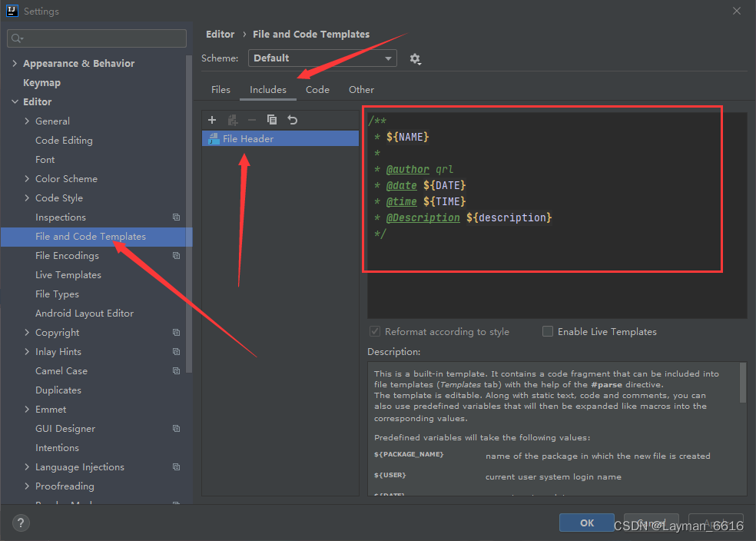Select File and Code Templates
This screenshot has width=756, height=541.
click(x=97, y=237)
